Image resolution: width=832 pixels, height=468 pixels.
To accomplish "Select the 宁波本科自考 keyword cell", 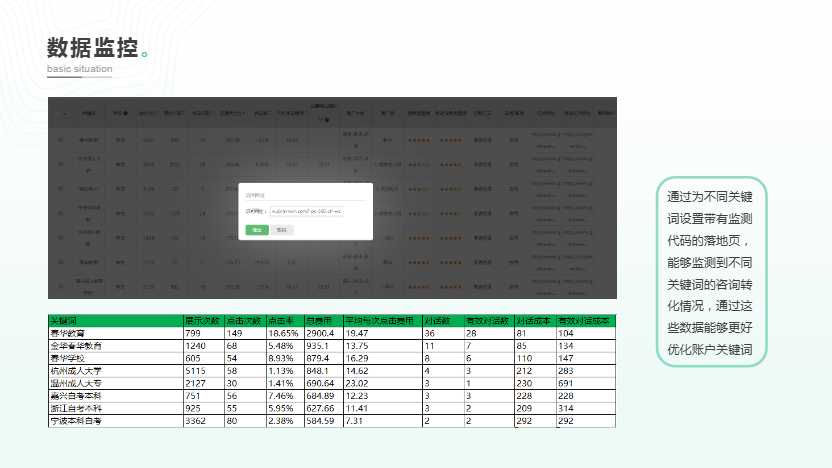I will (115, 421).
